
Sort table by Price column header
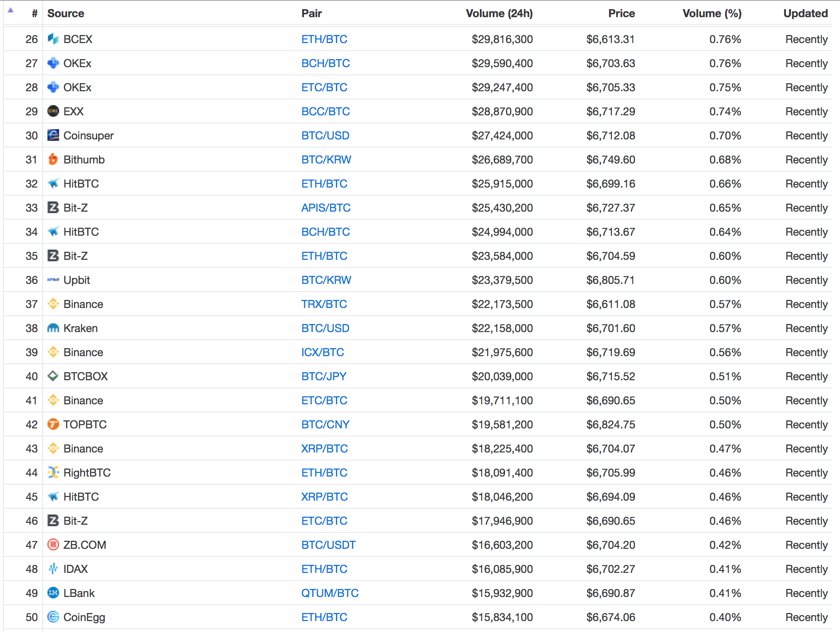click(622, 13)
